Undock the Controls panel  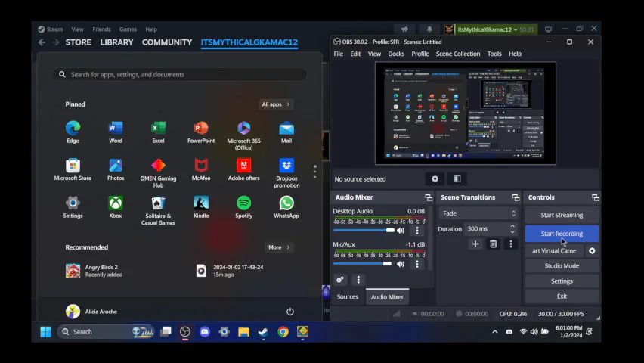pyautogui.click(x=595, y=197)
